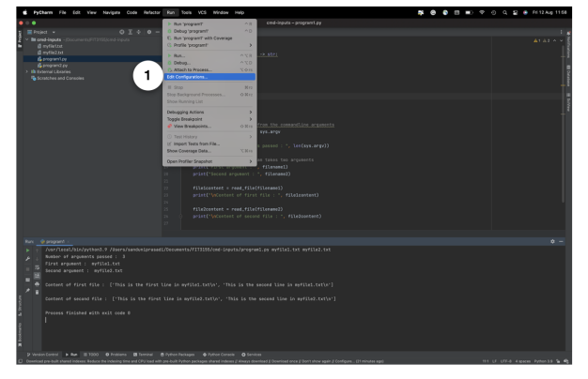Jump to next highlighted error arrow
Screen dimensions: 588x379
tap(562, 40)
